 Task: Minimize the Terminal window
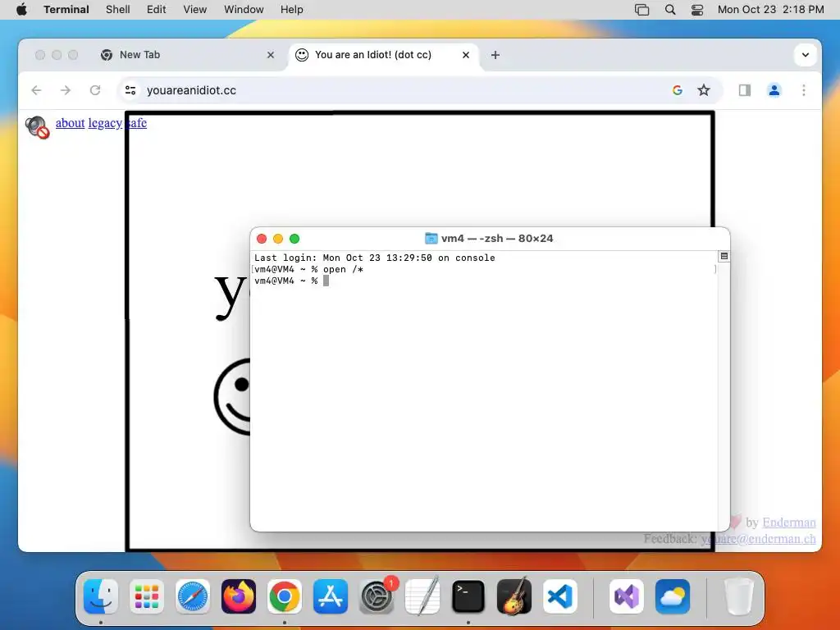coord(278,239)
